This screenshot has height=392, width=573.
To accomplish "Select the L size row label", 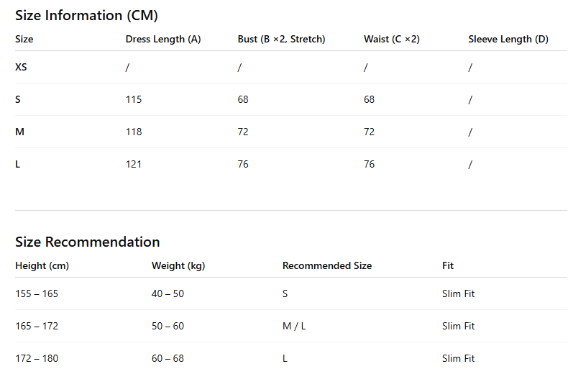I will (x=18, y=164).
